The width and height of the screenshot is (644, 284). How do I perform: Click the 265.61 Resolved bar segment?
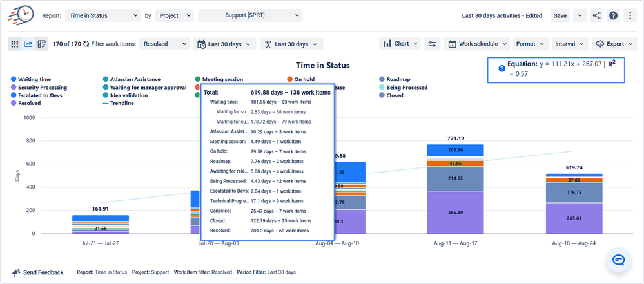574,218
